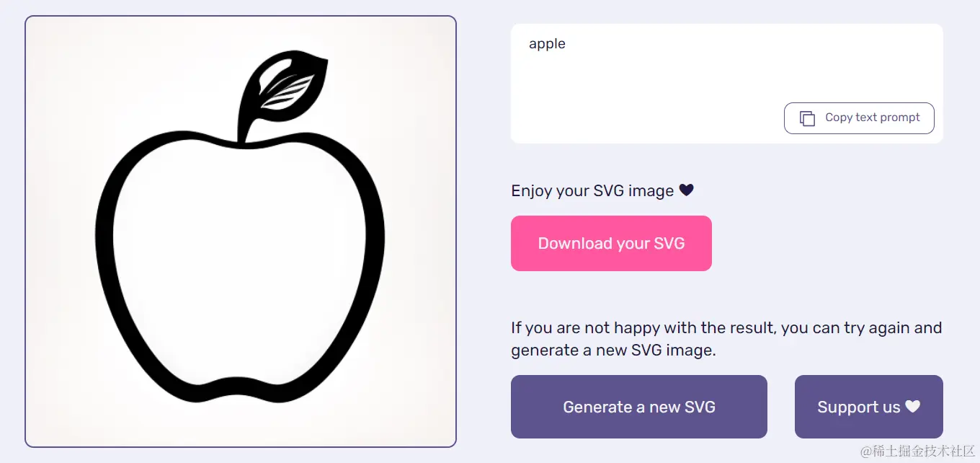
Task: Copy text prompt
Action: pos(859,118)
